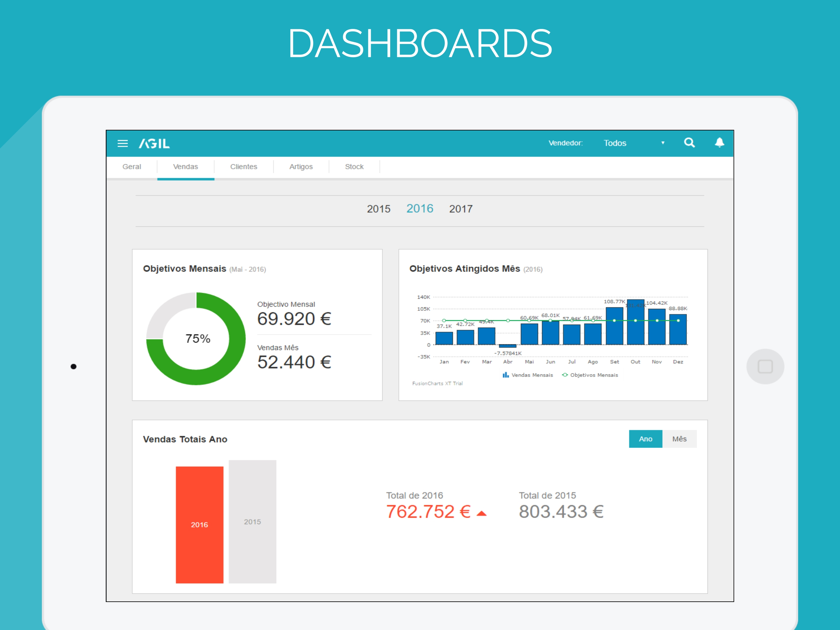Switch to the Geral tab
This screenshot has width=840, height=630.
[x=132, y=166]
